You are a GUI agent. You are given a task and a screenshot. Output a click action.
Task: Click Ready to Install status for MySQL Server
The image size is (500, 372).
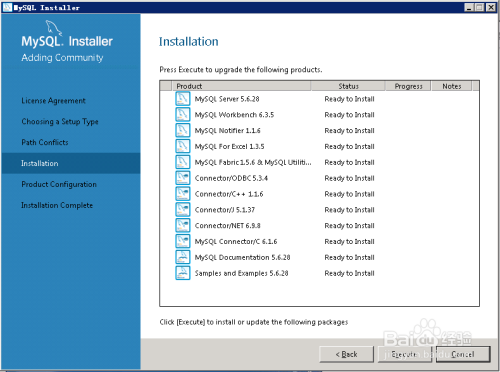(349, 99)
